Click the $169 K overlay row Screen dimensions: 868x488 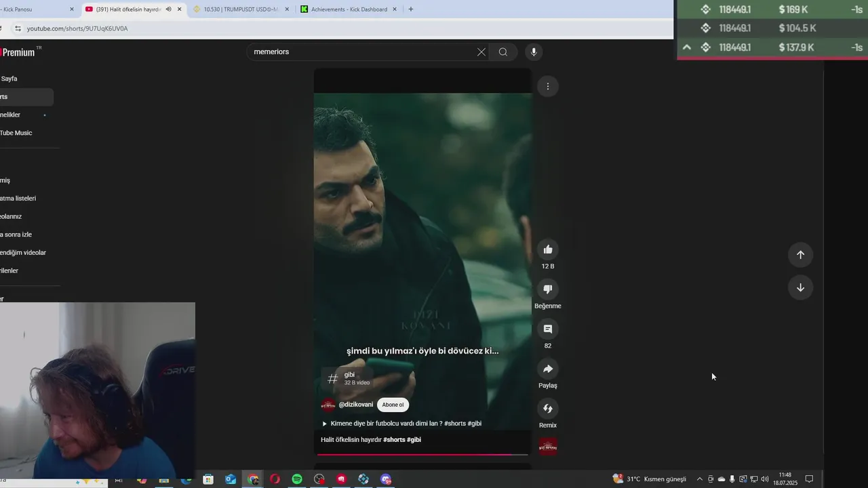tap(772, 9)
